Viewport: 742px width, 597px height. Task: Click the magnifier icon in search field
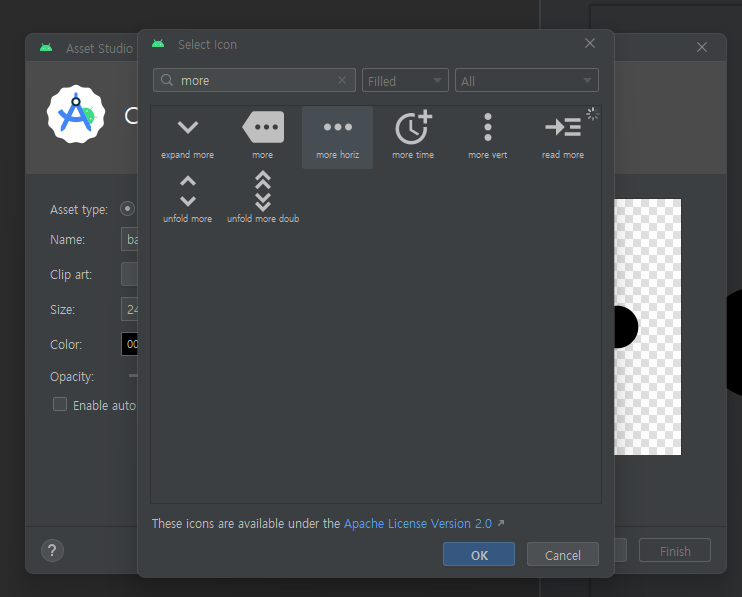(167, 80)
